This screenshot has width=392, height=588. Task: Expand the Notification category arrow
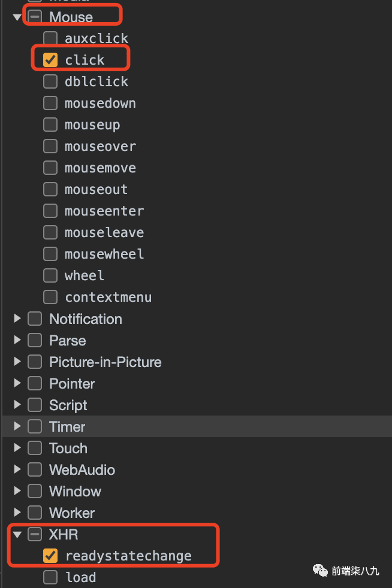coord(17,319)
